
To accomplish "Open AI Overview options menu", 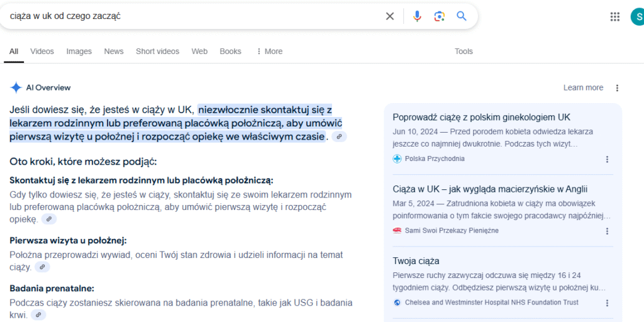I will coord(617,88).
